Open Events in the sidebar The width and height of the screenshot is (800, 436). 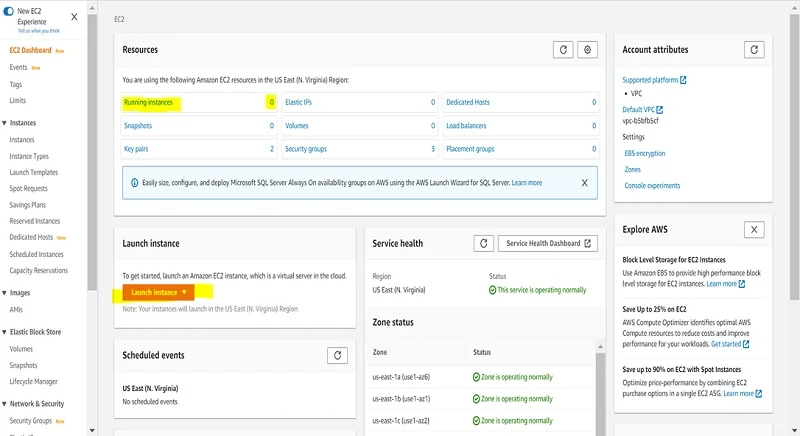click(x=18, y=67)
